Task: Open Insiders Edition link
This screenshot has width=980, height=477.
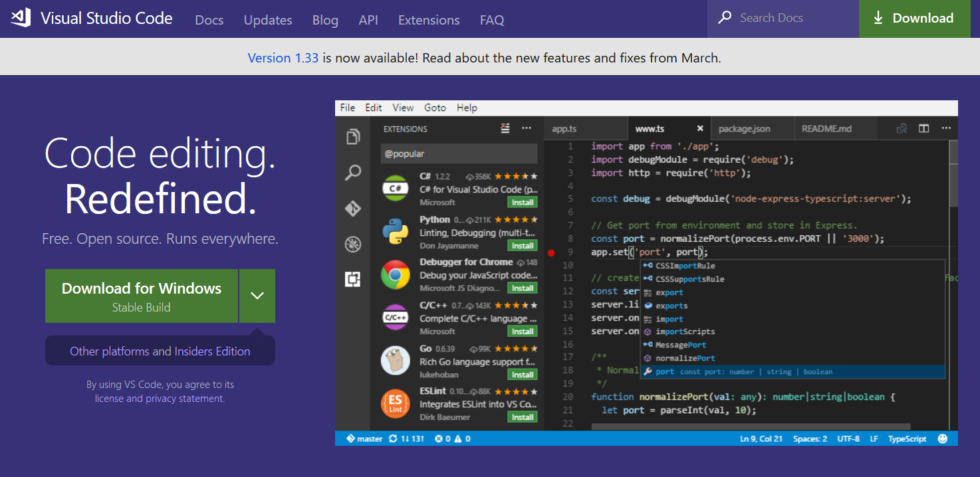Action: (213, 351)
